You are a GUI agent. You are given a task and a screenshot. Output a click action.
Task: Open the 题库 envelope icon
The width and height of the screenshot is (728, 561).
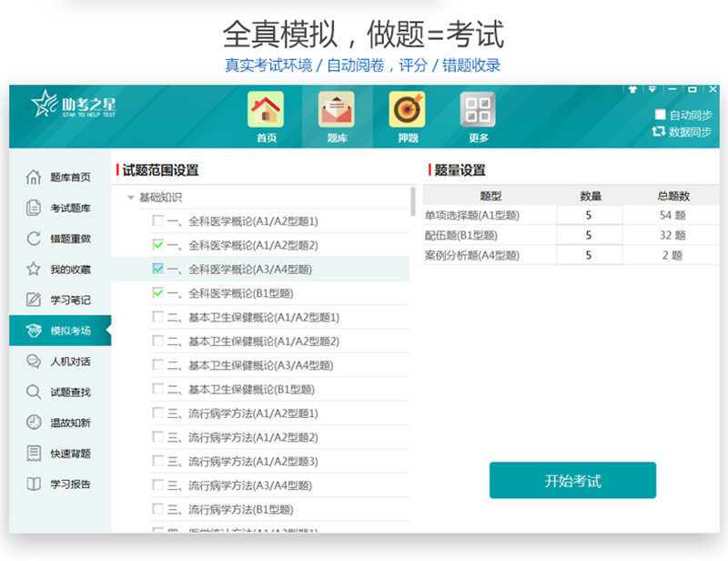click(x=337, y=109)
